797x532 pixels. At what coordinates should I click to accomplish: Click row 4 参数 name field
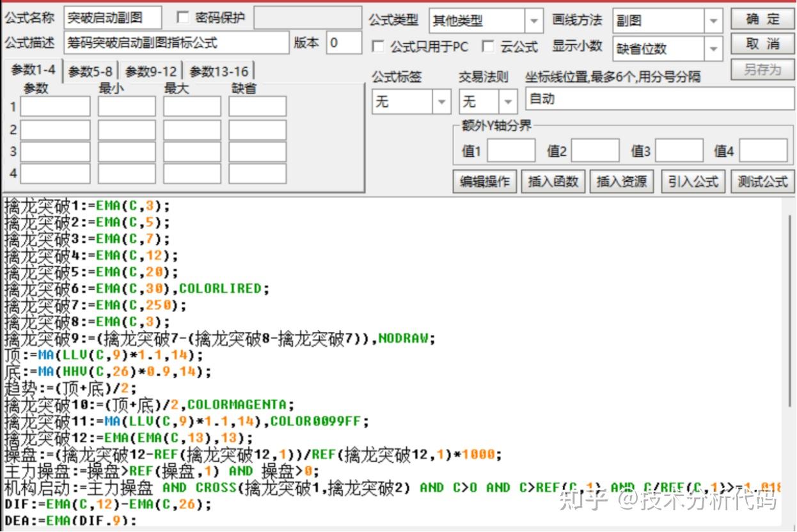56,173
